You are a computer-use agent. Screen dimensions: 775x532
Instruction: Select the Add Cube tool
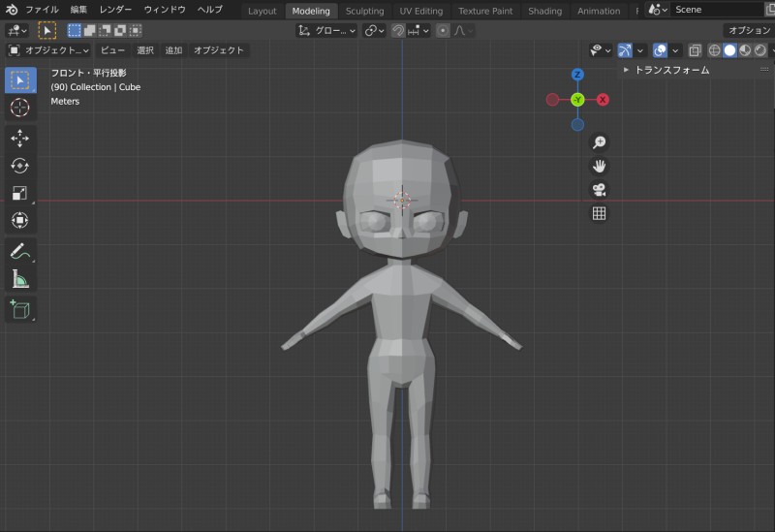pos(20,310)
